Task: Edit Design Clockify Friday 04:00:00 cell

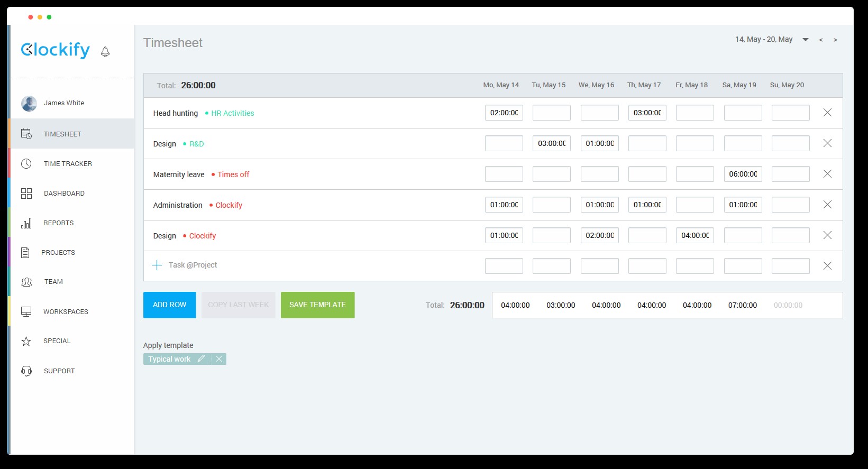Action: pyautogui.click(x=695, y=235)
